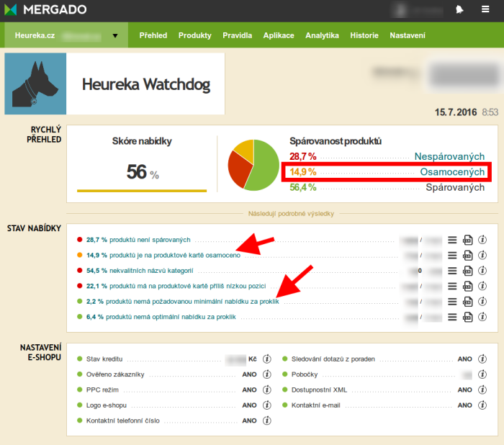Viewport: 504px width, 445px height.
Task: Click list icon for minimální nabídku row
Action: [452, 302]
